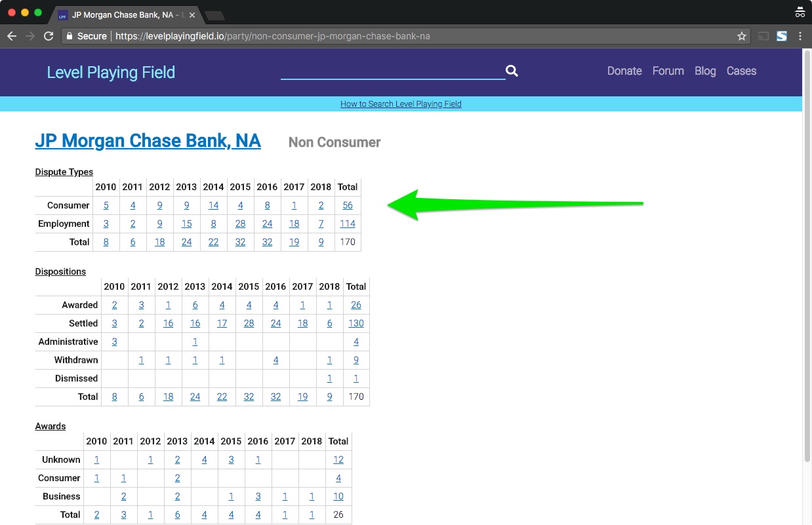Click the address bar URL
812x525 pixels.
point(273,36)
